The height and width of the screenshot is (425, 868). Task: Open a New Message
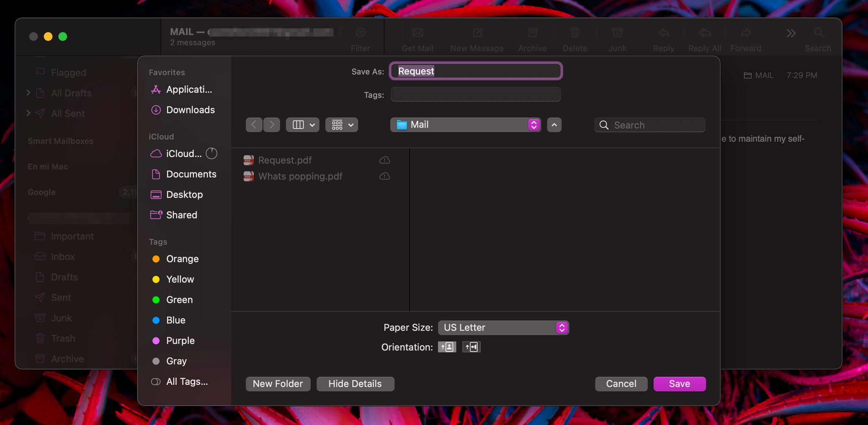click(477, 38)
